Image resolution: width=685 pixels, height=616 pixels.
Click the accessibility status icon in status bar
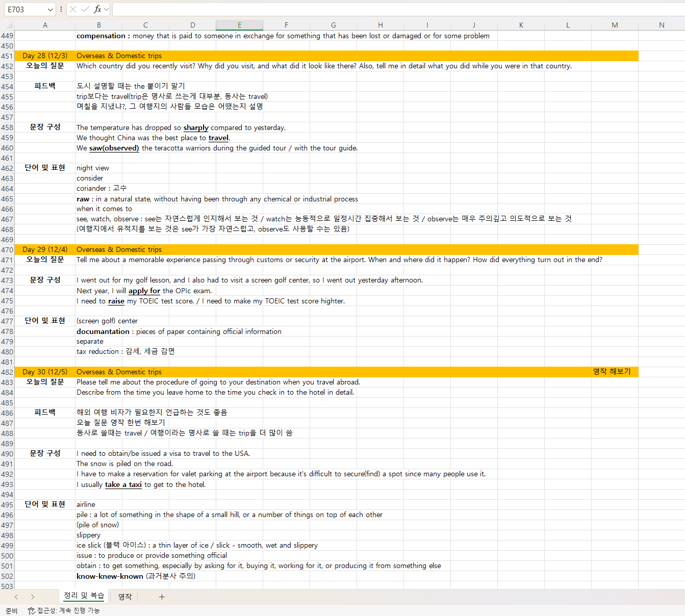[31, 610]
